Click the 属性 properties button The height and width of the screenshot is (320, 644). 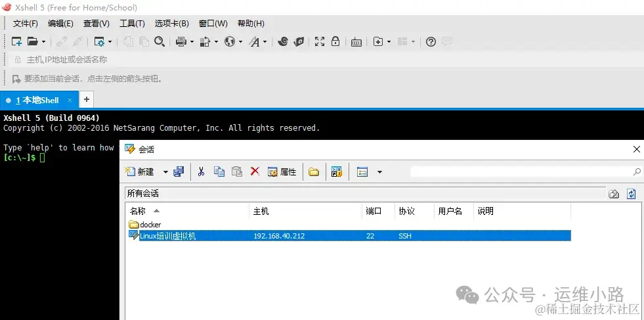coord(282,172)
